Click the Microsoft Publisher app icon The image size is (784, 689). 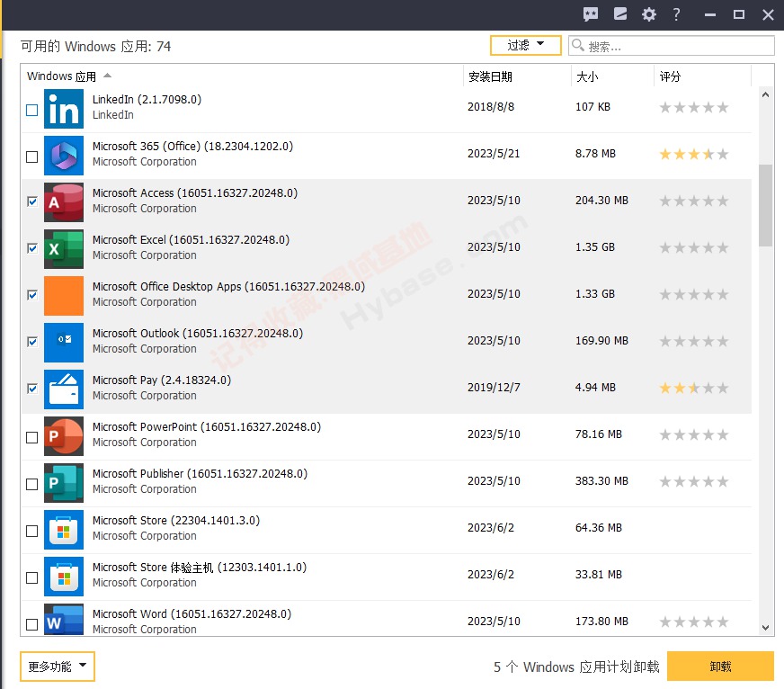pyautogui.click(x=64, y=483)
